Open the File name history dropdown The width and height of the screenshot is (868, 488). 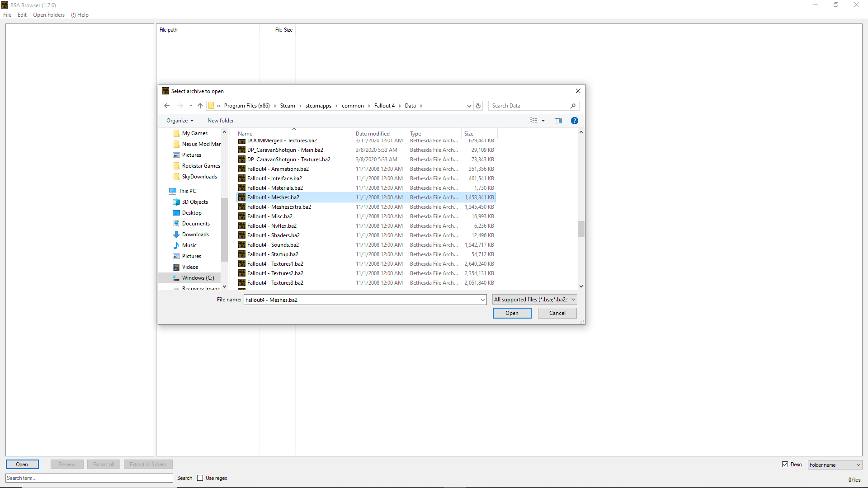tap(483, 300)
